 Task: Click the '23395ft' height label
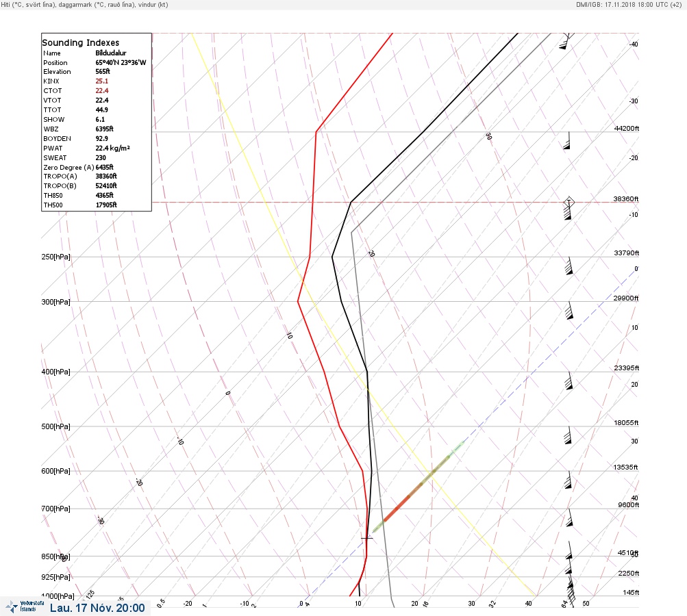(x=627, y=368)
